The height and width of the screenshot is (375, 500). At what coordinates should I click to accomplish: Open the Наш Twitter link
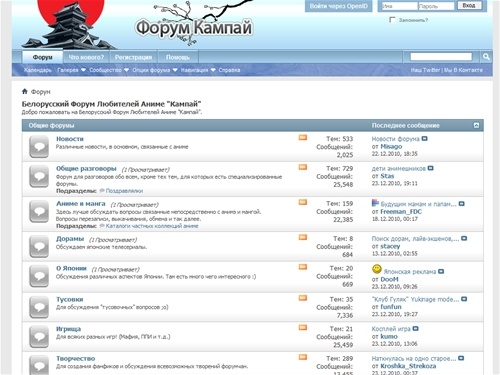pos(425,70)
